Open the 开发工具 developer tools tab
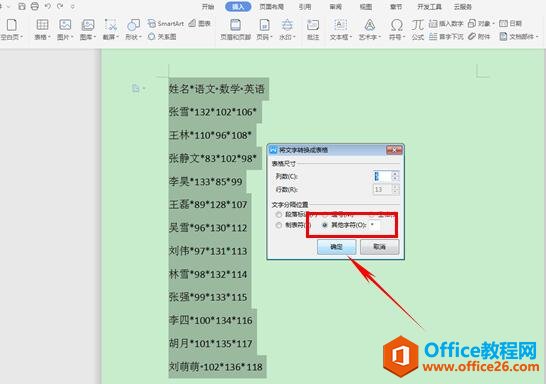 point(429,7)
